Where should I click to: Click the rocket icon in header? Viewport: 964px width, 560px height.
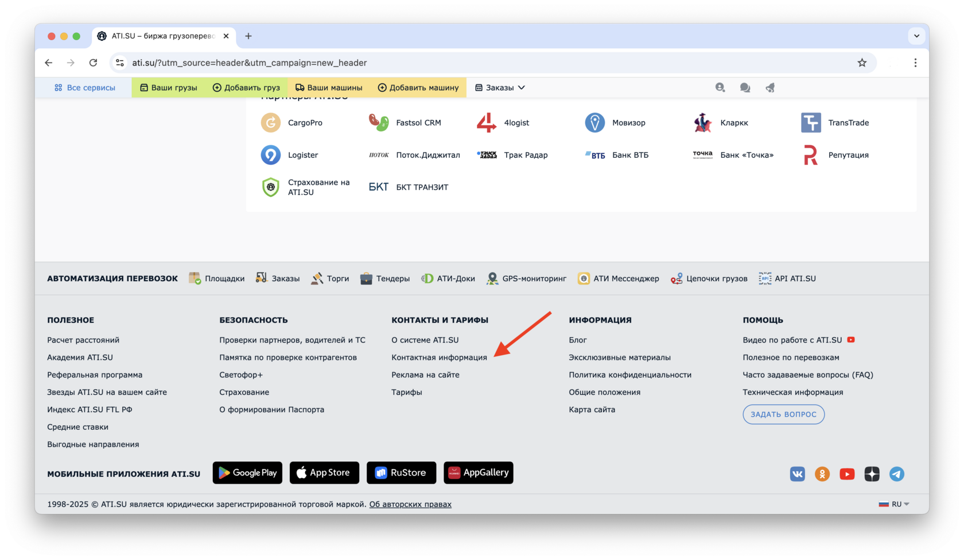pos(770,88)
